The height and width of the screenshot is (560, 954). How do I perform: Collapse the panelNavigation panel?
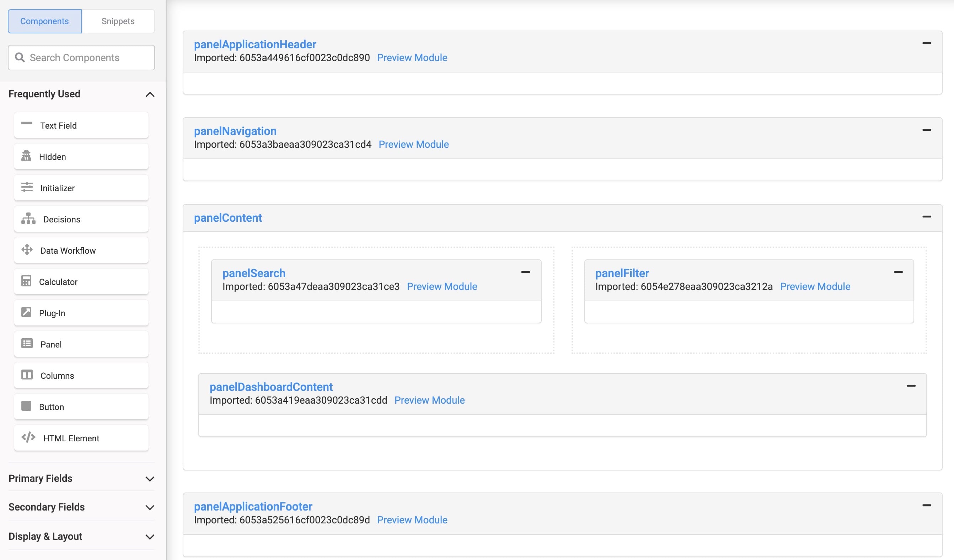926,130
